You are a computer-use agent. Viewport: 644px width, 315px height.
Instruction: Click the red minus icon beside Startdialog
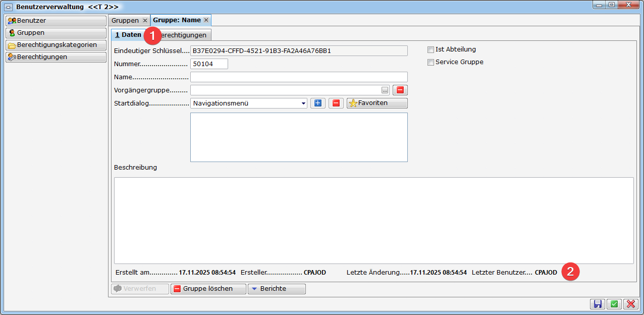click(336, 103)
